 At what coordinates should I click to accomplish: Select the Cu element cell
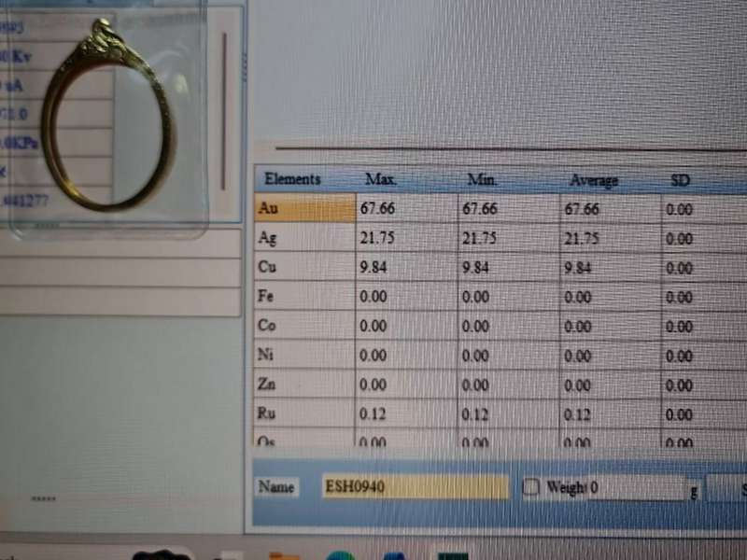(x=303, y=268)
